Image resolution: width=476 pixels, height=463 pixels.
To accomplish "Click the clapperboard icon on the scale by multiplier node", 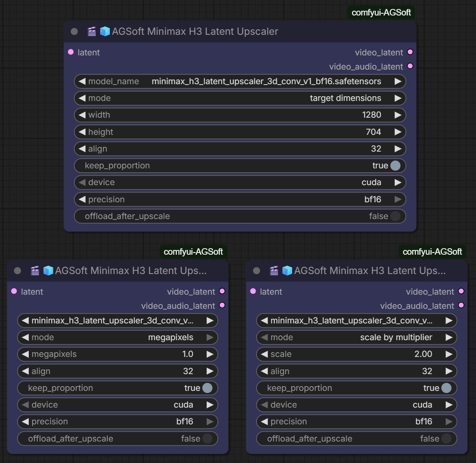I will pyautogui.click(x=274, y=271).
